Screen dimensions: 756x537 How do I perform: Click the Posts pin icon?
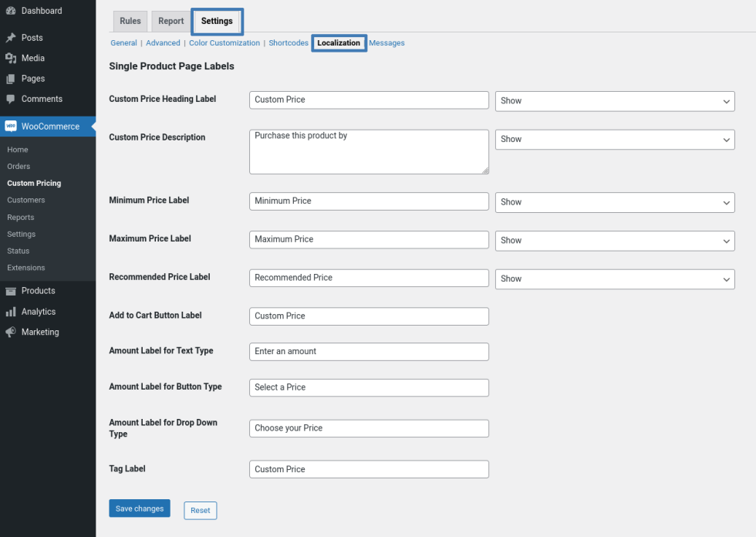[11, 38]
